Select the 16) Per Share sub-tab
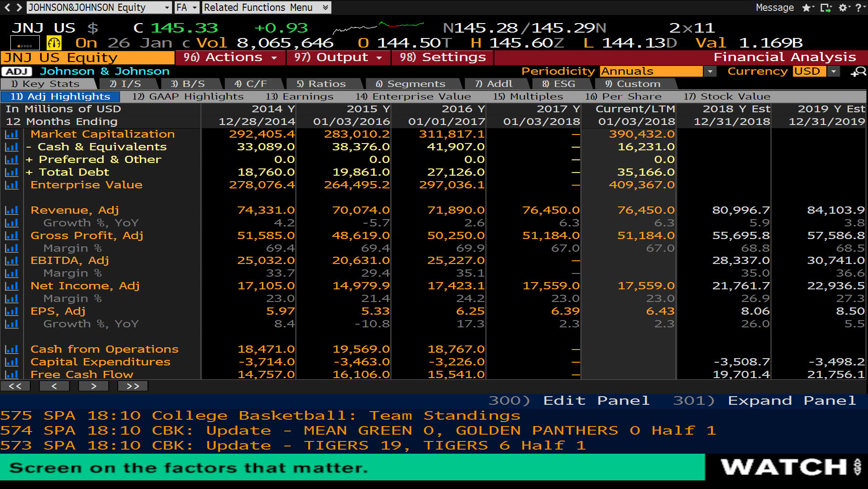This screenshot has height=489, width=868. click(x=623, y=97)
